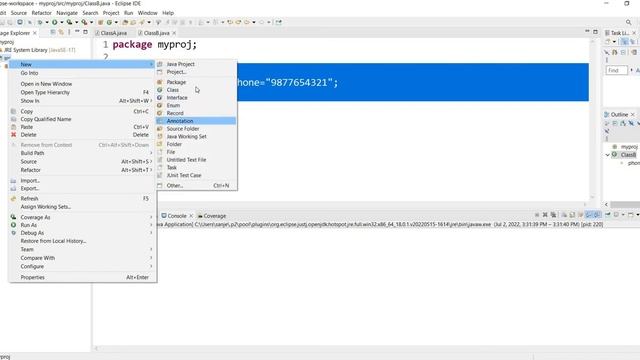
Task: Click the Collapse All icon in Package Explorer
Action: point(53,32)
